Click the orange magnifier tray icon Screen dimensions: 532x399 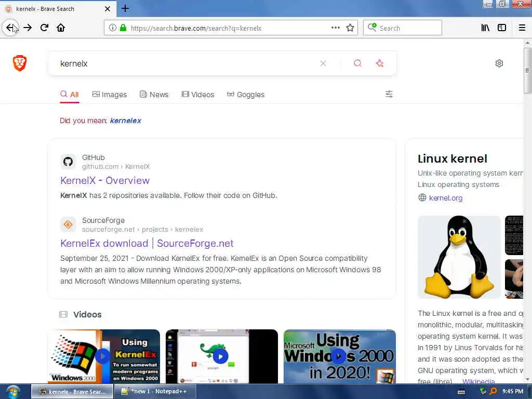tap(493, 392)
